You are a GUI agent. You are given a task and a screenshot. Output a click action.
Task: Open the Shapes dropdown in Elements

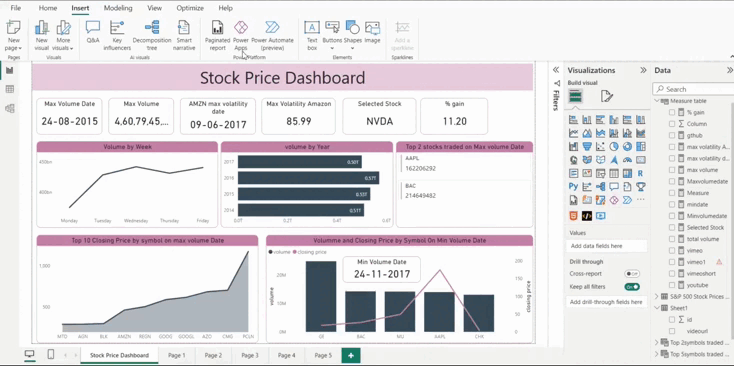(352, 48)
